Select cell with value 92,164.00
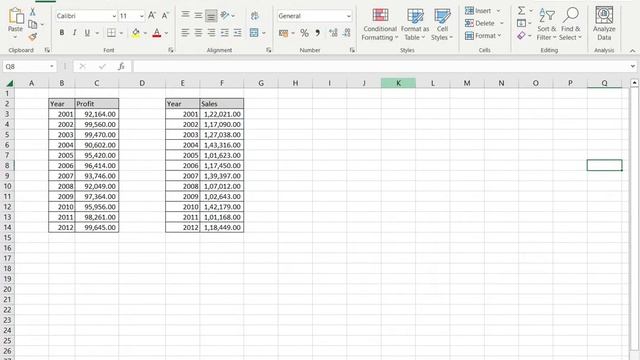The width and height of the screenshot is (640, 360). pos(97,114)
